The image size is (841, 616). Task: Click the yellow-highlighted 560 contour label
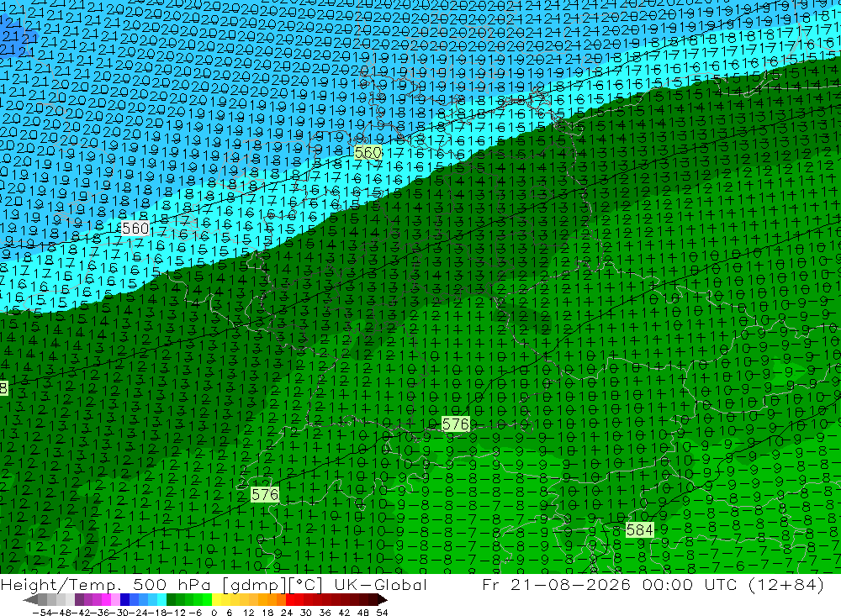click(368, 153)
